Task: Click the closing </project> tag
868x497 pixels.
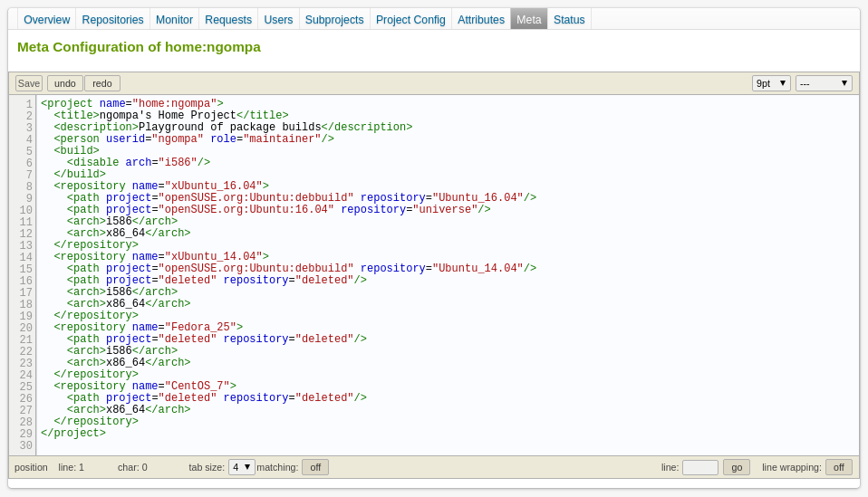Action: click(x=73, y=433)
